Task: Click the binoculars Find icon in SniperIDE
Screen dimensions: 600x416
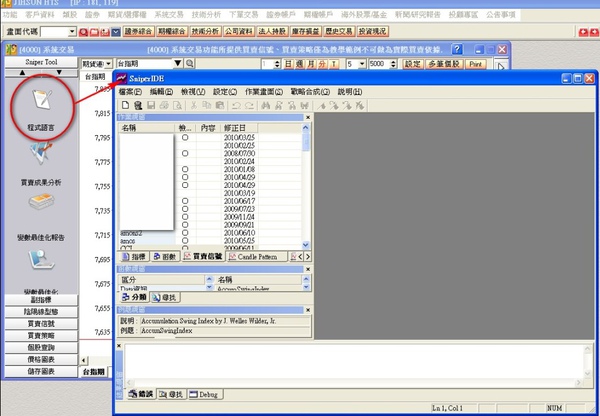Action: tap(266, 105)
